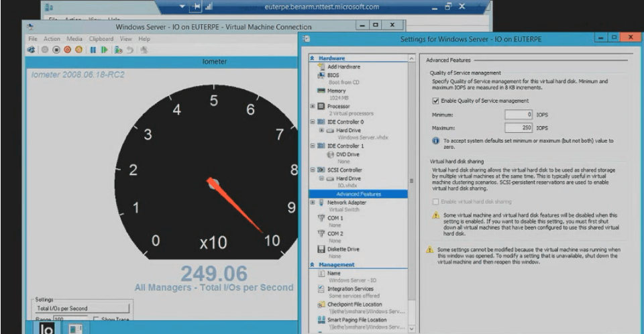This screenshot has height=334, width=644.
Task: Click the red Shut Down toolbar icon
Action: point(67,50)
